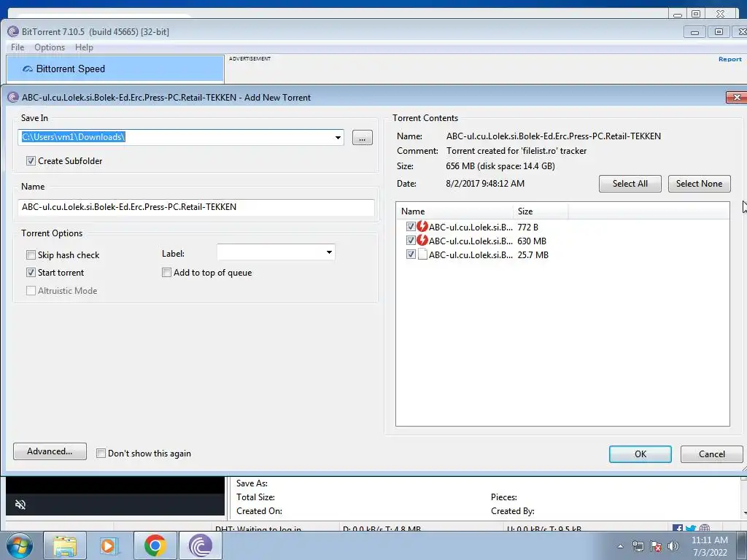Open the Label dropdown list

point(329,252)
